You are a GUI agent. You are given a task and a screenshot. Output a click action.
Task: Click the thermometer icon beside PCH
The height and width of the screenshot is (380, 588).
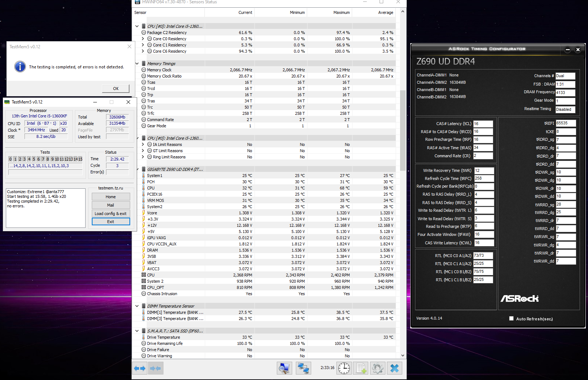[144, 182]
